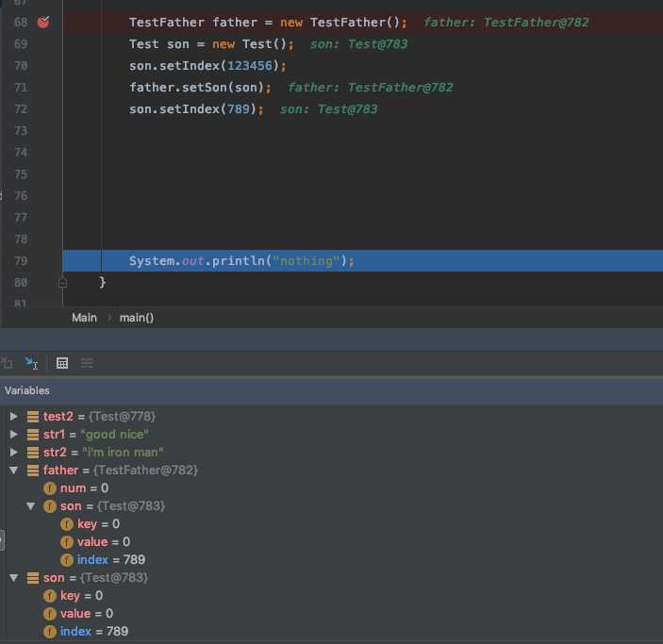Expand the str1 variable node

(13, 435)
